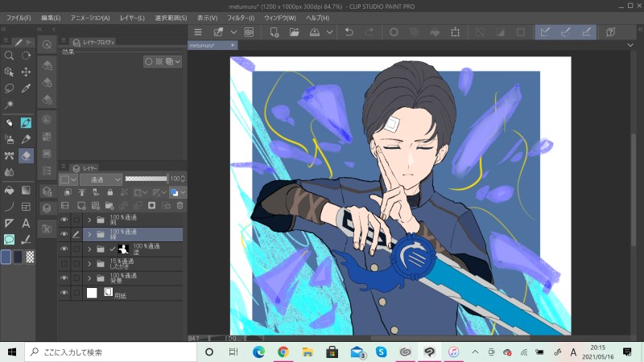Toggle Snap to ruler in command bar
The image size is (644, 362).
(x=545, y=32)
